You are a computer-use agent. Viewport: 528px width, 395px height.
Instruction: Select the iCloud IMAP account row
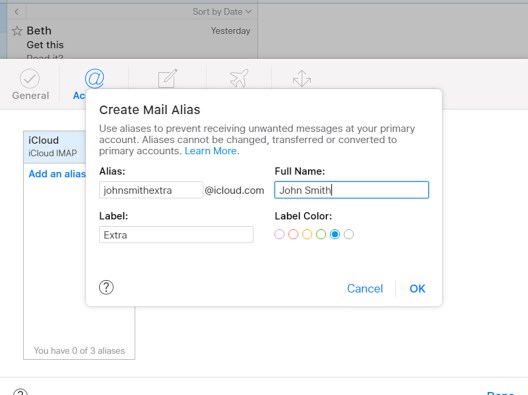click(55, 147)
